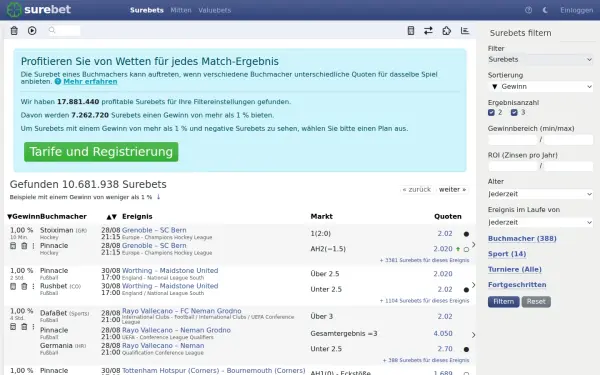Image resolution: width=600 pixels, height=375 pixels.
Task: Click filled dot beside quote 1(2:0) 2.02
Action: click(x=466, y=234)
